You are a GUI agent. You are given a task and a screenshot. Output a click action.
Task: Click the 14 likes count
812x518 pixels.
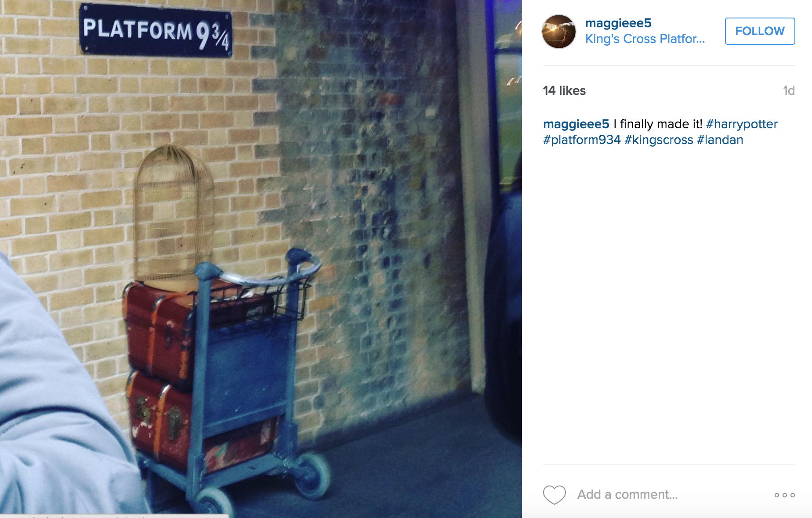click(x=564, y=90)
